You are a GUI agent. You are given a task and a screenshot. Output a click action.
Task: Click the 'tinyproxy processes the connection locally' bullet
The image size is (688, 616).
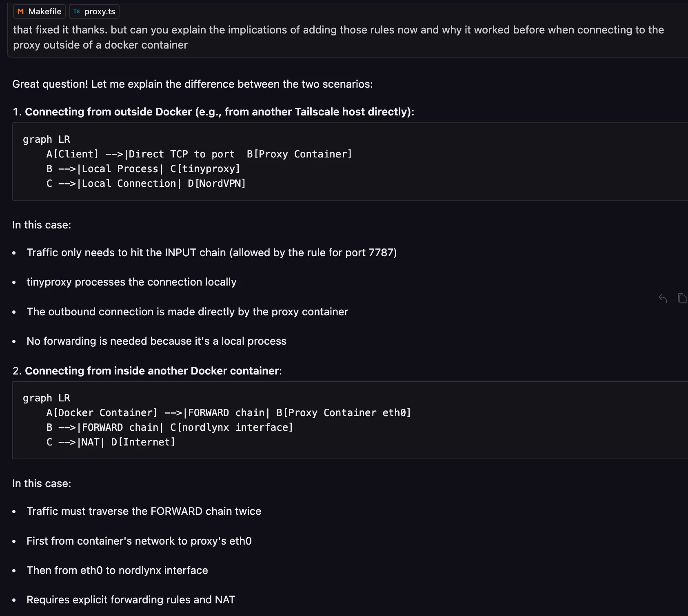[131, 282]
